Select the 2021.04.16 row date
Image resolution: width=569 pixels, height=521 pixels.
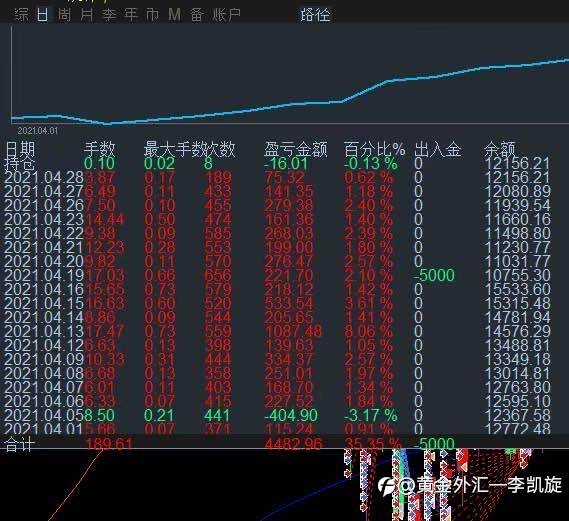click(44, 290)
